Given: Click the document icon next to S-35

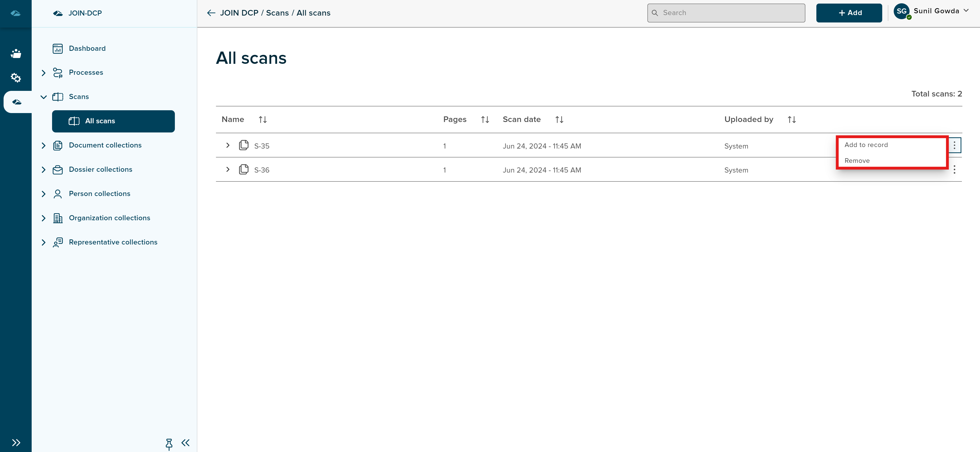Looking at the screenshot, I should coord(244,145).
